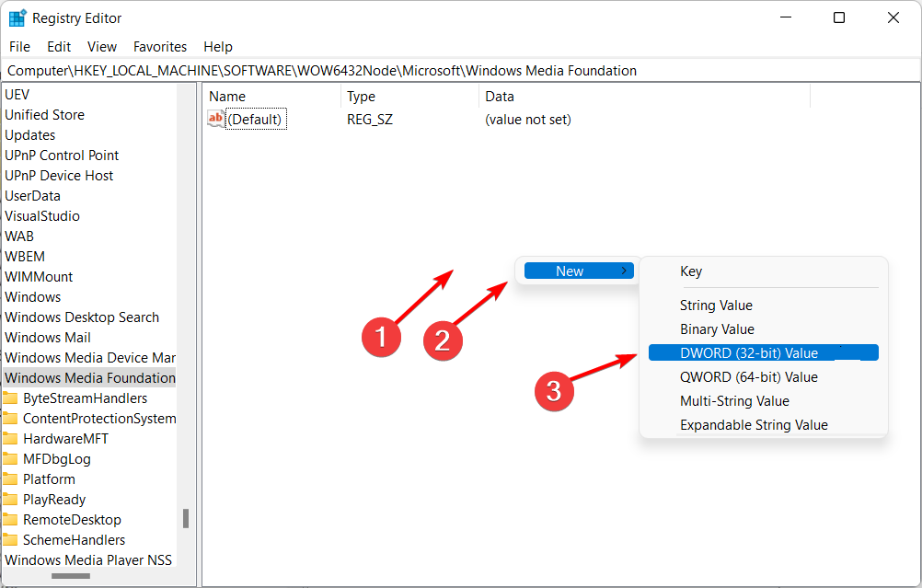922x588 pixels.
Task: Open the ByteStreamHandlers subkey label
Action: coord(86,398)
